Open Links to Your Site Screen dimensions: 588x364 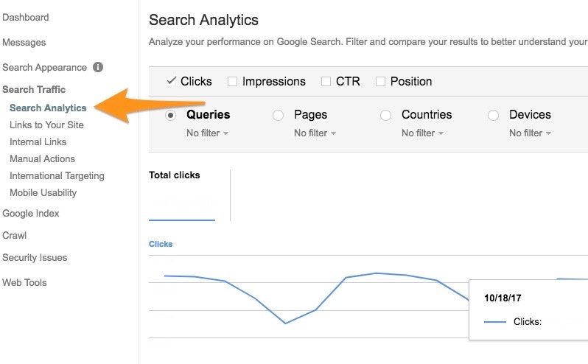46,125
